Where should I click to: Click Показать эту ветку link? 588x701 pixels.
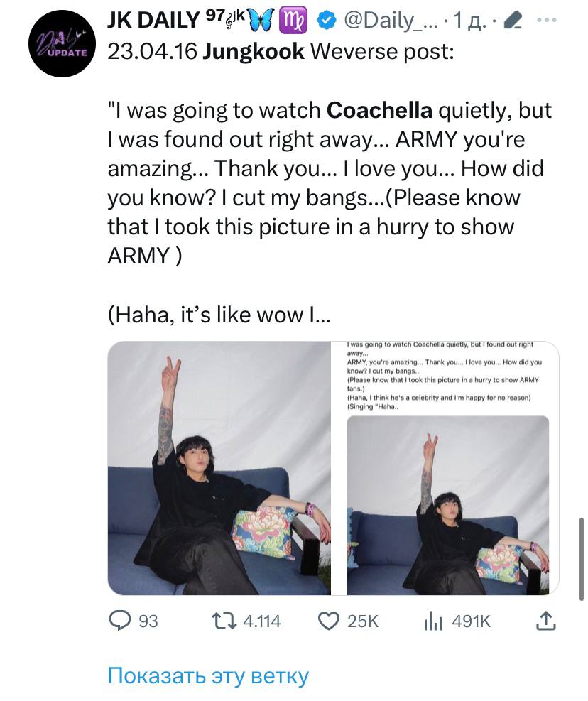(x=208, y=675)
